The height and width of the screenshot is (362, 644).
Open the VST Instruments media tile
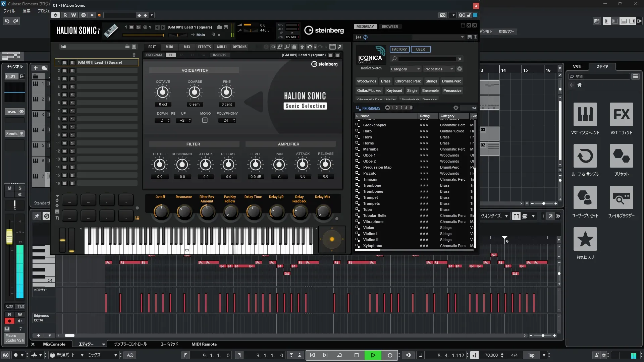(x=585, y=115)
